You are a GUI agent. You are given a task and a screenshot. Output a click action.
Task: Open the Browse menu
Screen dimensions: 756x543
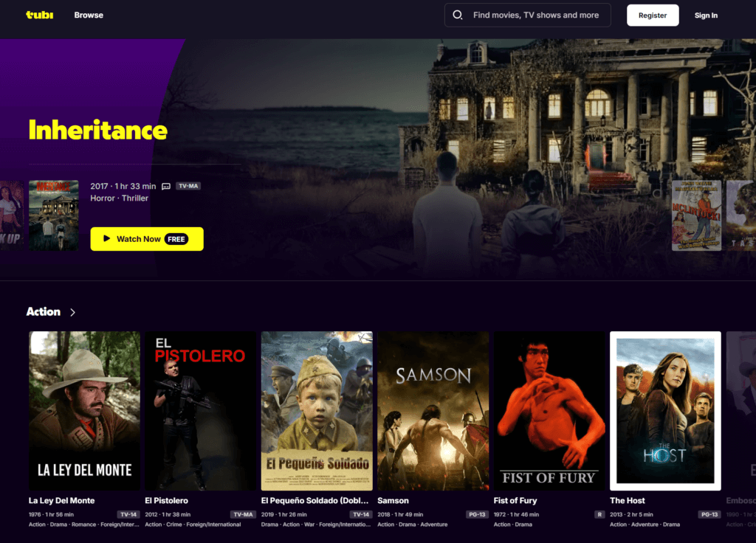tap(89, 15)
